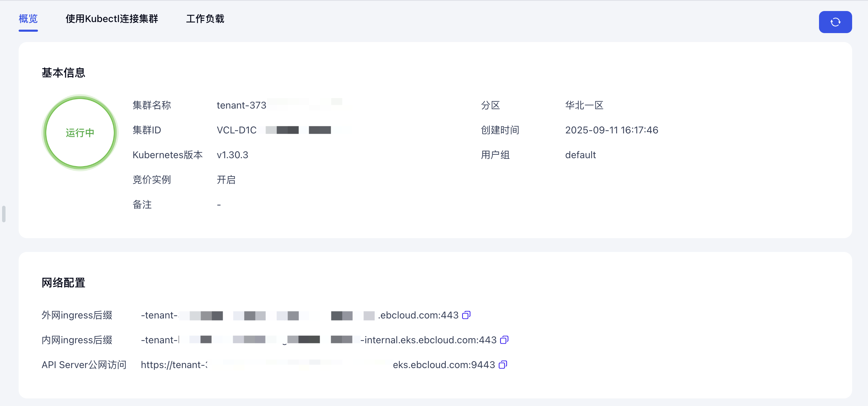Viewport: 868px width, 406px height.
Task: Copy the 外网ingress后缀 address
Action: pyautogui.click(x=466, y=315)
